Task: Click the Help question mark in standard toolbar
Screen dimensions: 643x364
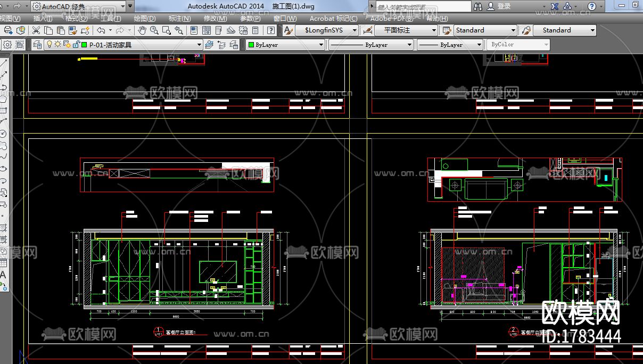Action: pos(271,30)
